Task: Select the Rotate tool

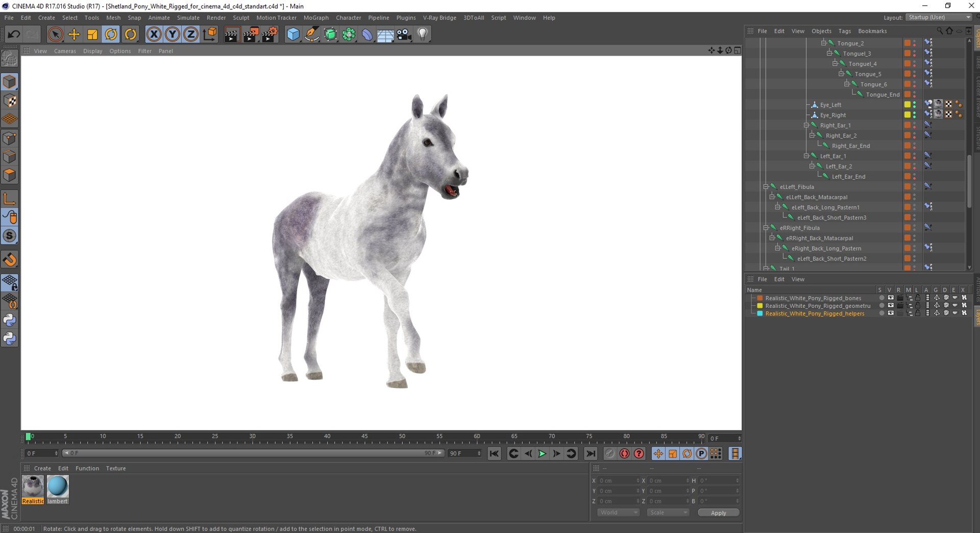Action: tap(111, 34)
